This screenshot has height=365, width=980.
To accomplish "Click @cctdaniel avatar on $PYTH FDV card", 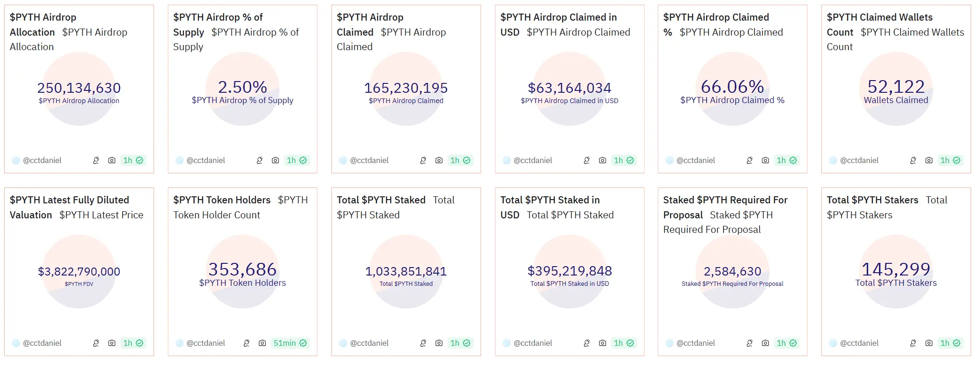I will coord(15,343).
